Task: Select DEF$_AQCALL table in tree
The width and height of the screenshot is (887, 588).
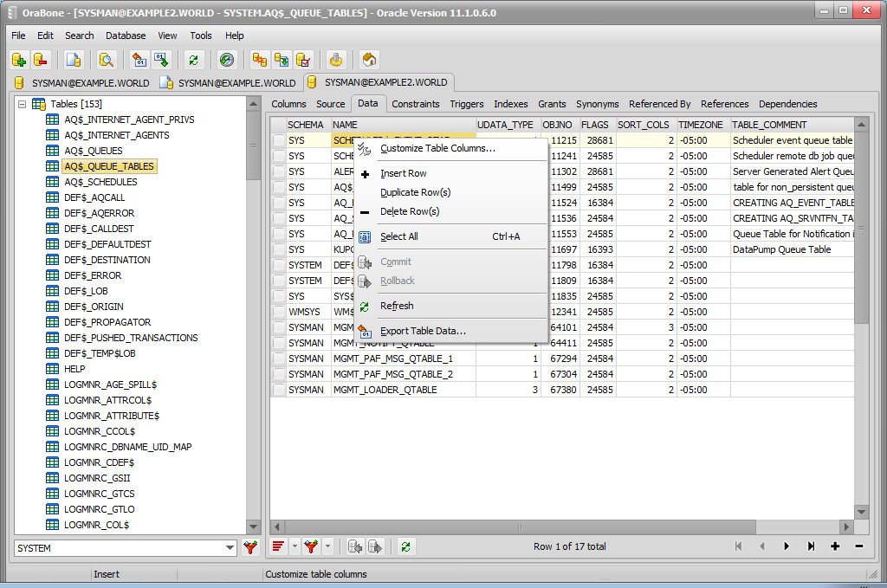Action: 94,198
